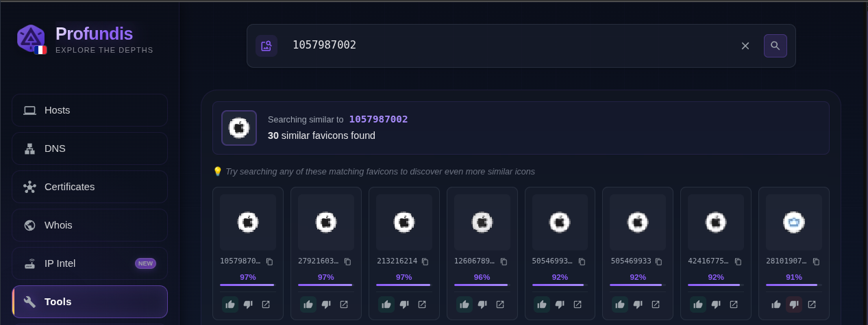Clear the favicon search field
The image size is (868, 325).
745,46
